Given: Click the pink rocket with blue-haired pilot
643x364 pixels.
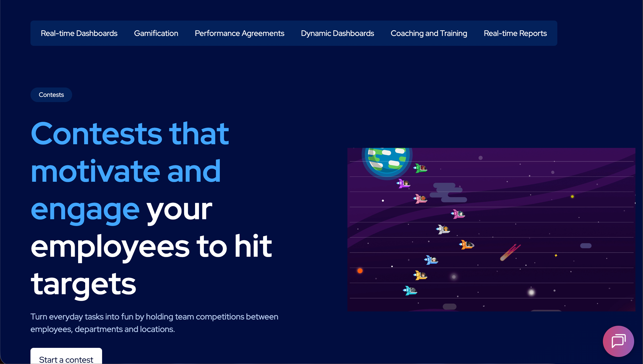Looking at the screenshot, I should pyautogui.click(x=458, y=214).
